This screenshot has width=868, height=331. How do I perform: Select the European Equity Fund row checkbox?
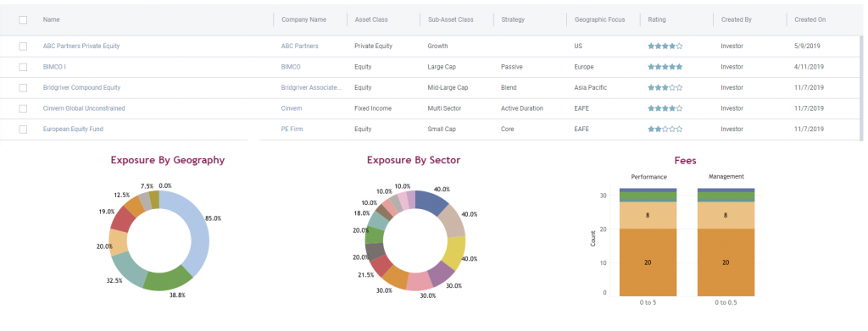(23, 130)
